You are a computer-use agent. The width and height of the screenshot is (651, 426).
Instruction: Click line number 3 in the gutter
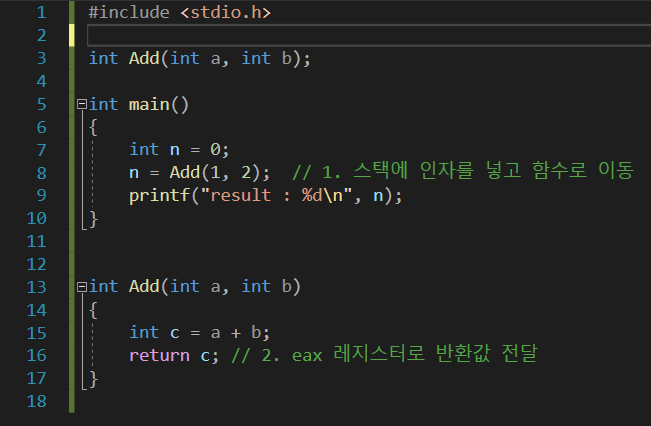[41, 58]
